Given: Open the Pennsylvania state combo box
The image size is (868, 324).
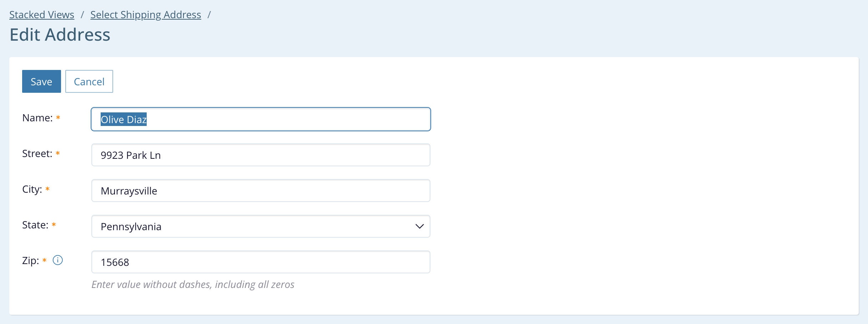Looking at the screenshot, I should (261, 226).
